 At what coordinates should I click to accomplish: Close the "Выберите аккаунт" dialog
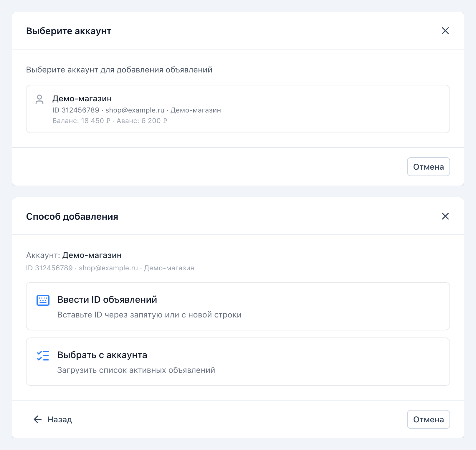tap(445, 31)
